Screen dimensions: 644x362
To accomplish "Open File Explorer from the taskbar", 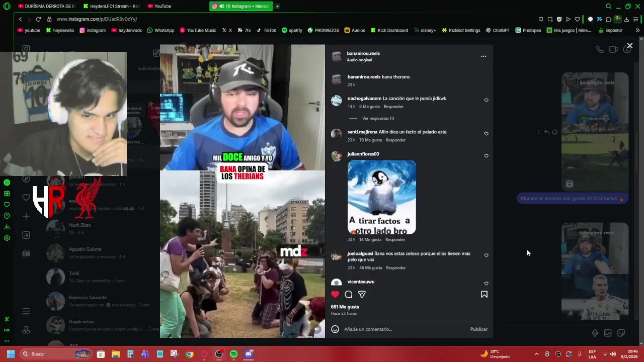I will click(x=115, y=354).
